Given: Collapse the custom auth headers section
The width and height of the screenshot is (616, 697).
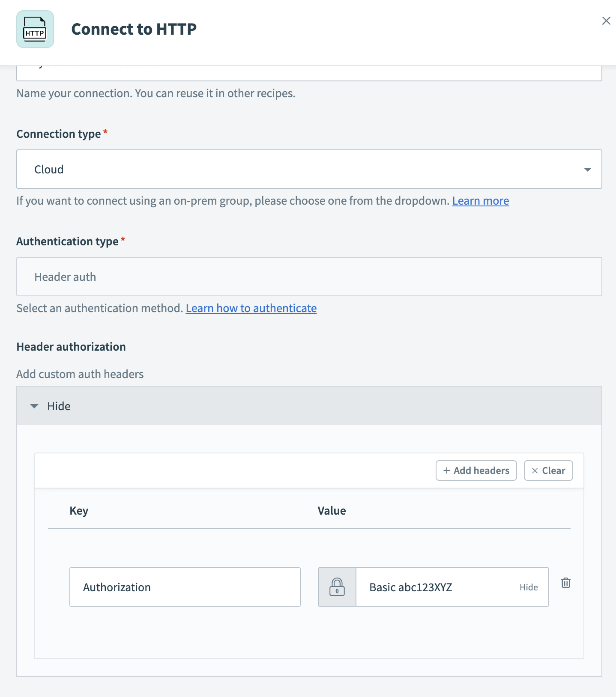Looking at the screenshot, I should tap(59, 406).
